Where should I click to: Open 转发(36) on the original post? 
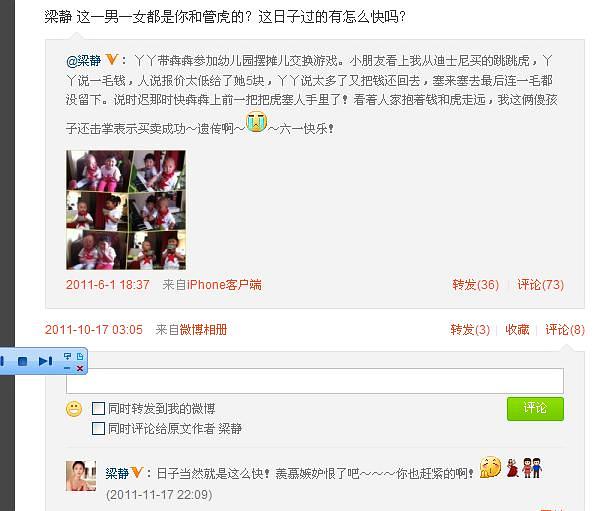coord(475,285)
